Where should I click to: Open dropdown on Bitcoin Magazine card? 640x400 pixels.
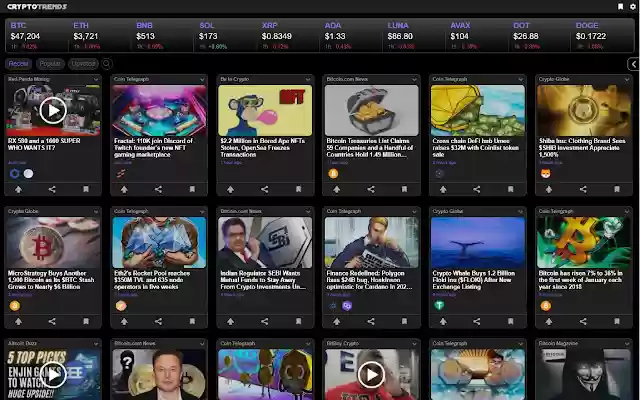point(627,344)
